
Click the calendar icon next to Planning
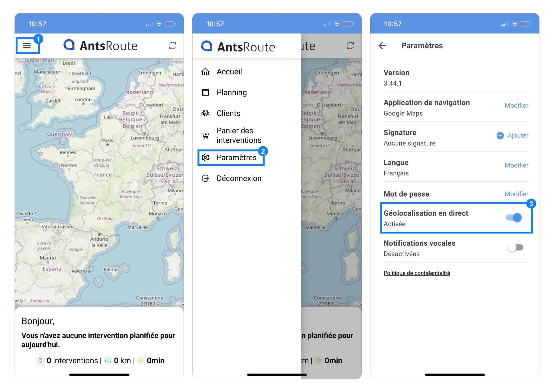[x=205, y=92]
